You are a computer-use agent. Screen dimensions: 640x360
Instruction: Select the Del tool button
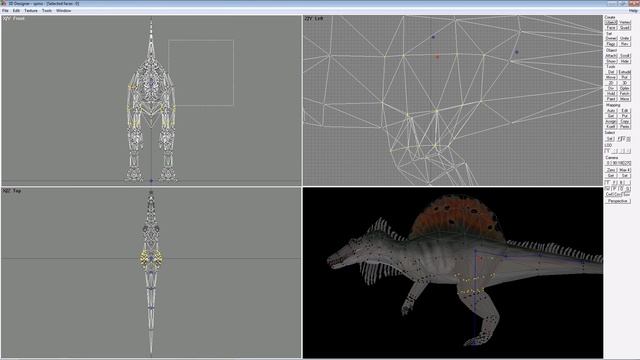pyautogui.click(x=611, y=72)
